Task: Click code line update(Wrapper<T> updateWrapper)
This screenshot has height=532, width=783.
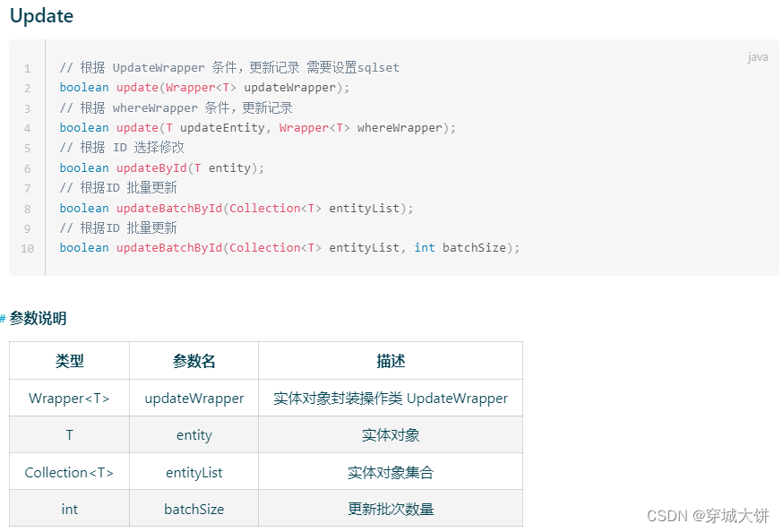Action: [204, 88]
